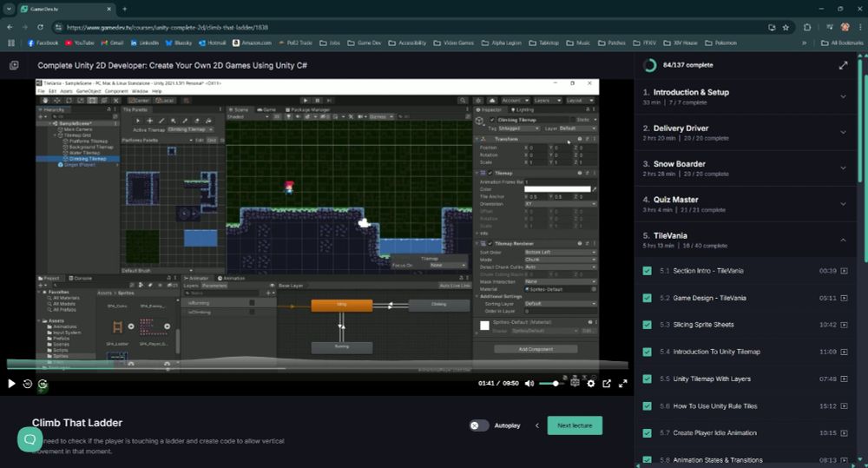Bookmark this page with star icon
Screen dimensions: 868x468
click(786, 27)
